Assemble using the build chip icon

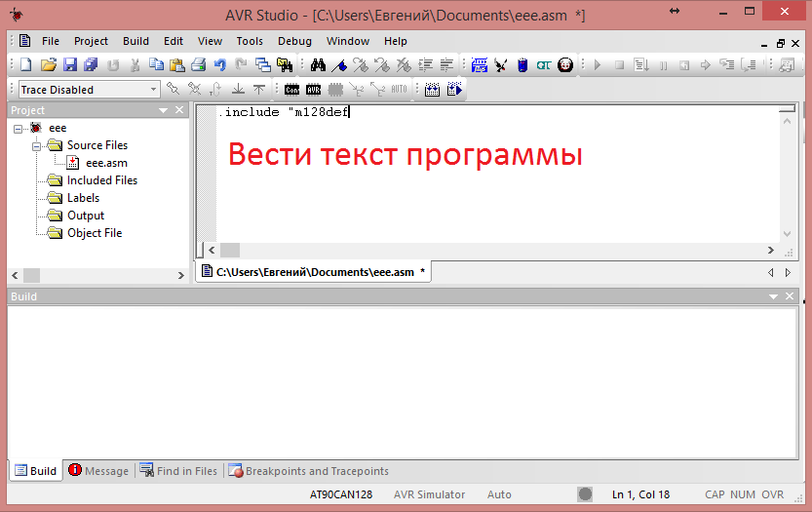coord(433,90)
